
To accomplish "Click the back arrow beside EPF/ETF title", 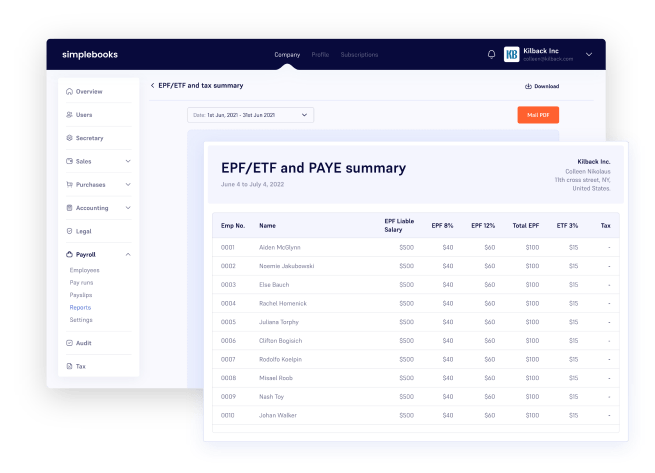I will click(x=152, y=86).
